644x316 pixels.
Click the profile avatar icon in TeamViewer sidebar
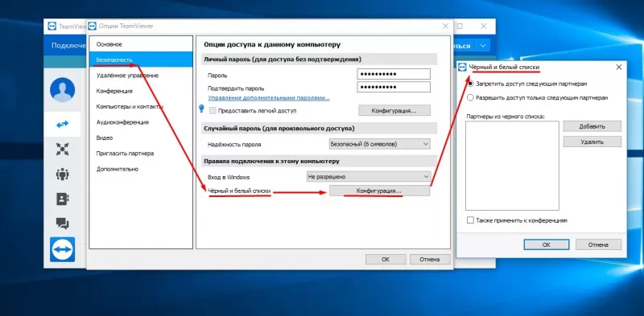63,90
